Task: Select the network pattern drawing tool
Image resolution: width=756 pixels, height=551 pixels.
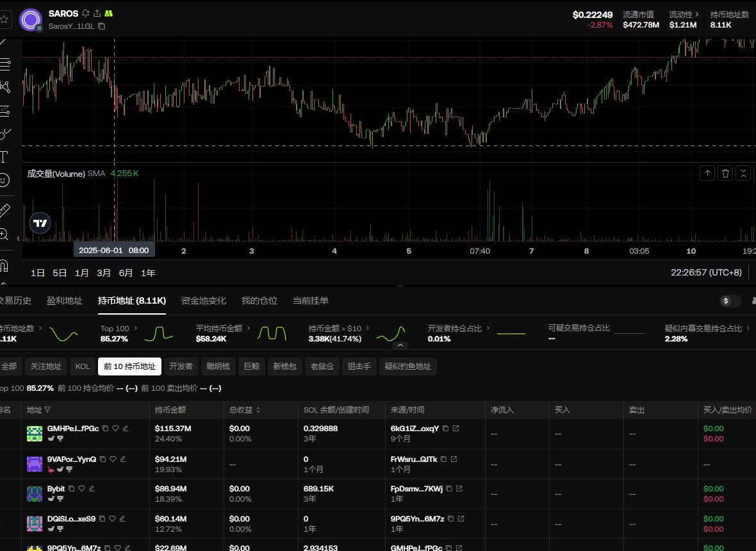Action: 5,86
